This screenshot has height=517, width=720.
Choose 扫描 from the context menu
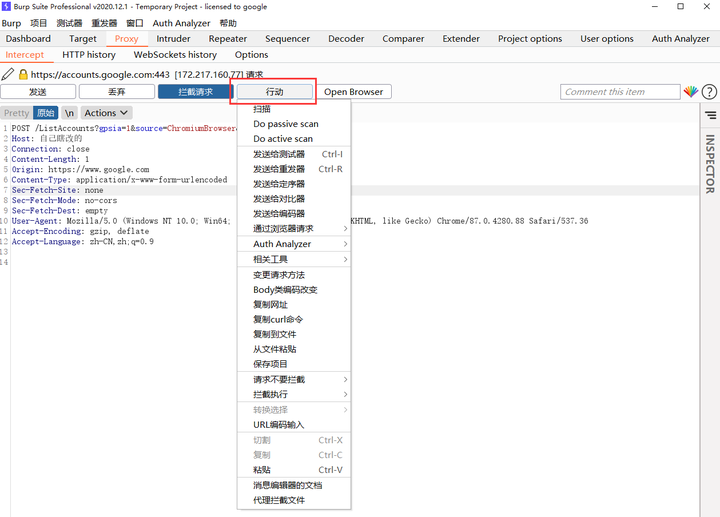pos(294,109)
